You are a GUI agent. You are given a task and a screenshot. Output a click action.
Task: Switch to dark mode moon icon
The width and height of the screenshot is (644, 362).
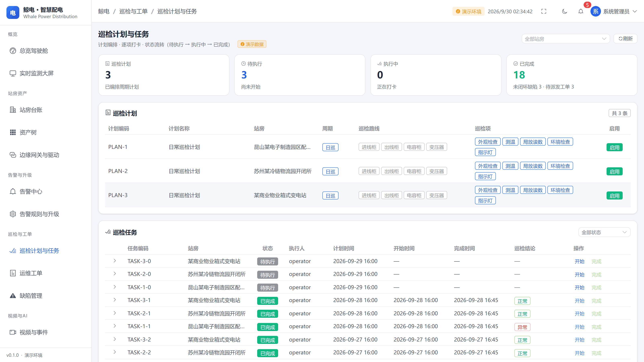click(565, 11)
